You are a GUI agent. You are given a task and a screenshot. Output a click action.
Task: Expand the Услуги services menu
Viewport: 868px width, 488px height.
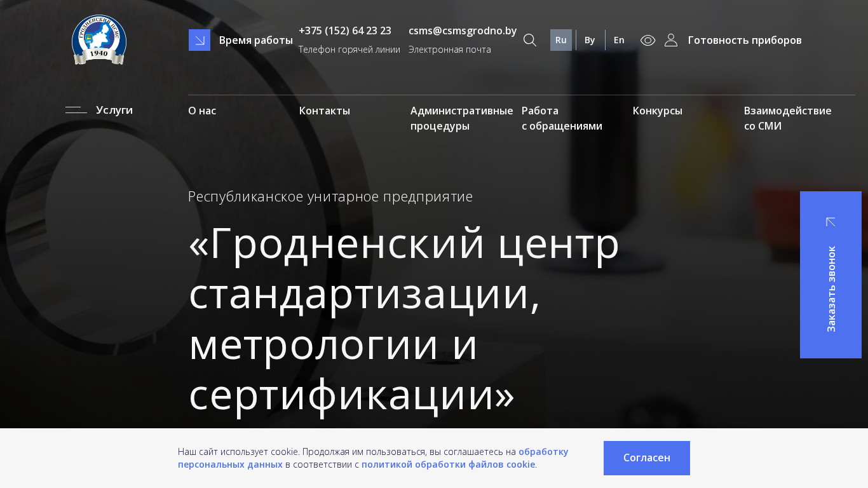tap(114, 110)
